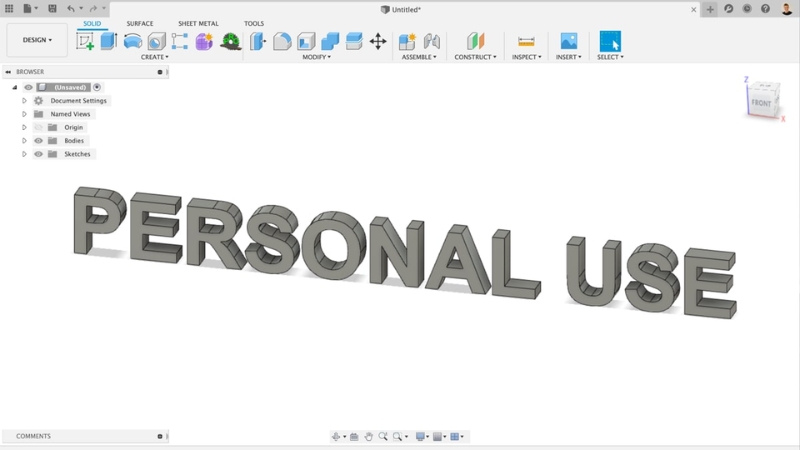The height and width of the screenshot is (450, 800).
Task: Select the Revolve tool icon
Action: pos(132,41)
